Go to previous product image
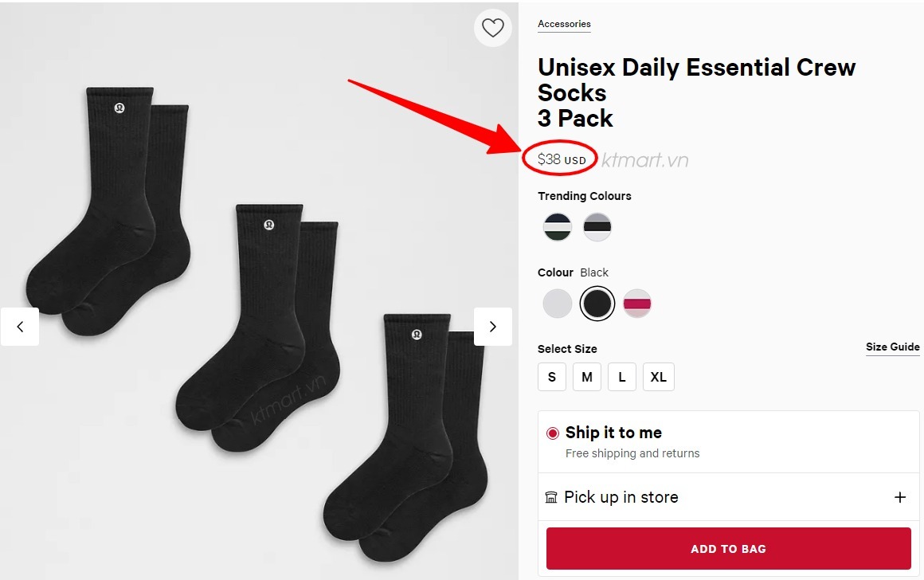 point(20,327)
